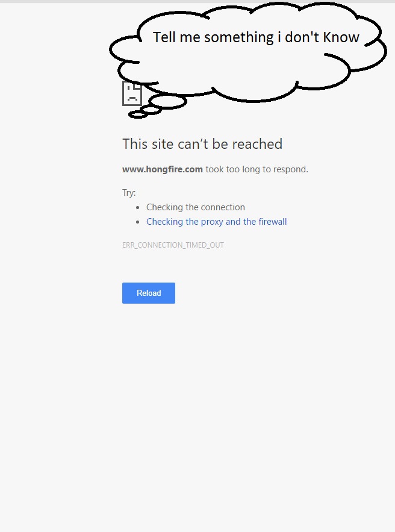Click the largest trailing thought bubble oval
The height and width of the screenshot is (532, 395).
tap(168, 101)
